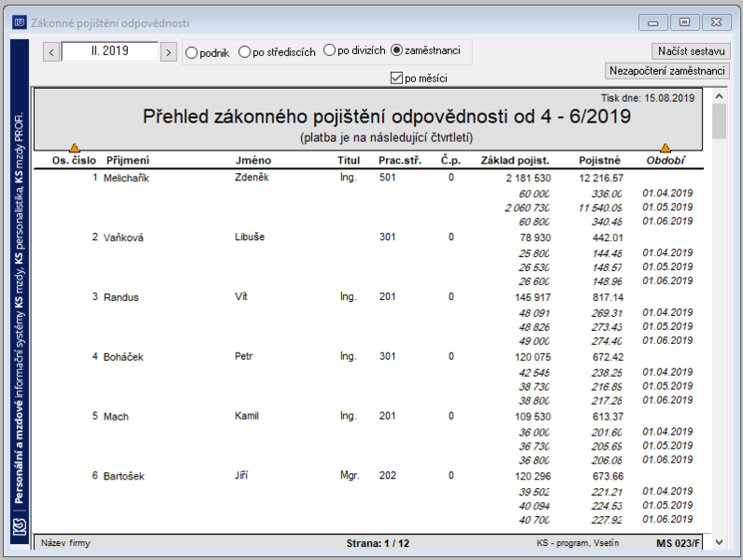Go to the previous quarter with the left arrow
Viewport: 743px width, 560px height.
tap(51, 51)
